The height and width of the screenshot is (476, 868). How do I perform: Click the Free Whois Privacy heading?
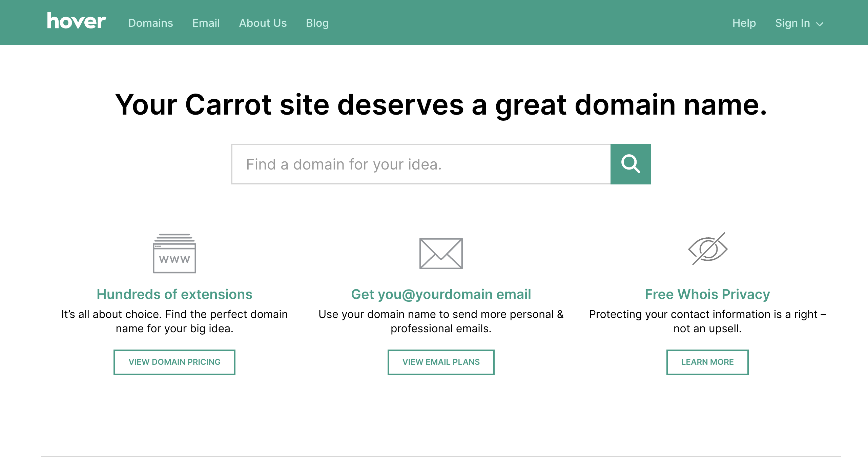point(707,294)
